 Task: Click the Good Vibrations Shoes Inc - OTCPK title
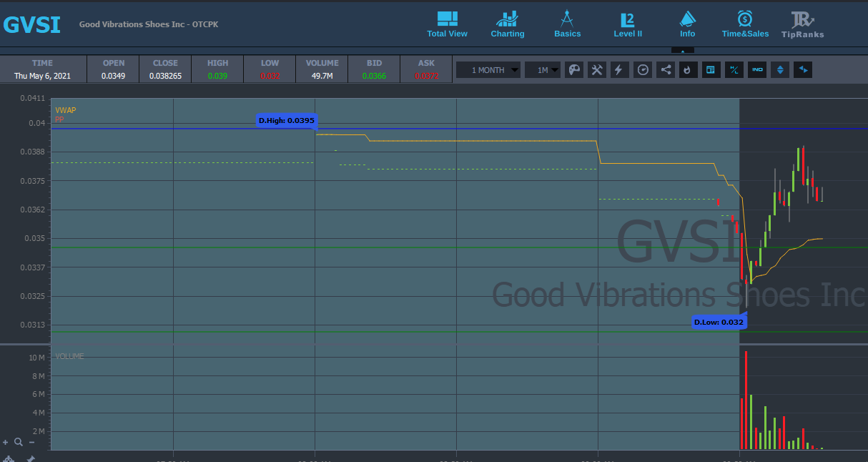click(x=149, y=24)
